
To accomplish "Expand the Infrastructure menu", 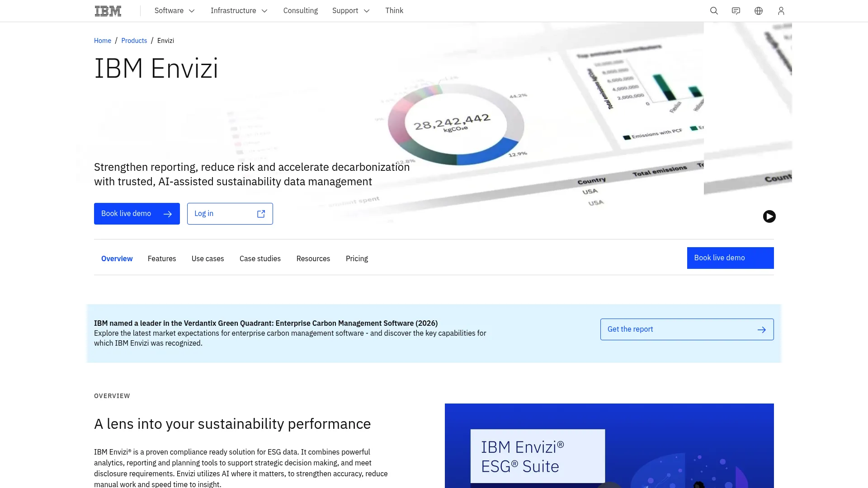I will point(239,11).
